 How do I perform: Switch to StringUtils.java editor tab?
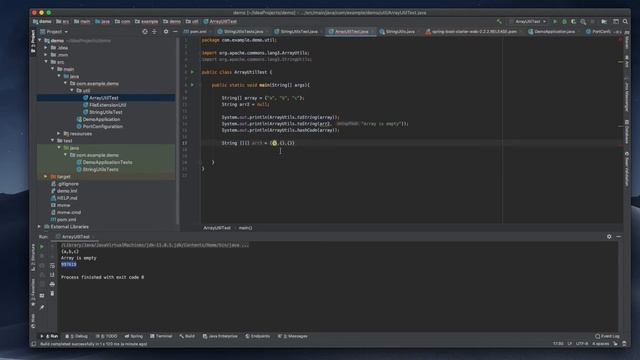coord(397,31)
